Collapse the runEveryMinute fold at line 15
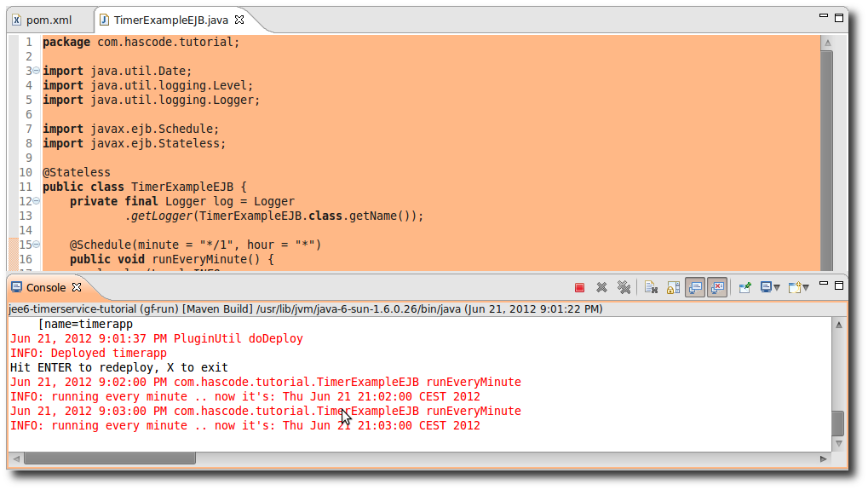 click(x=37, y=244)
